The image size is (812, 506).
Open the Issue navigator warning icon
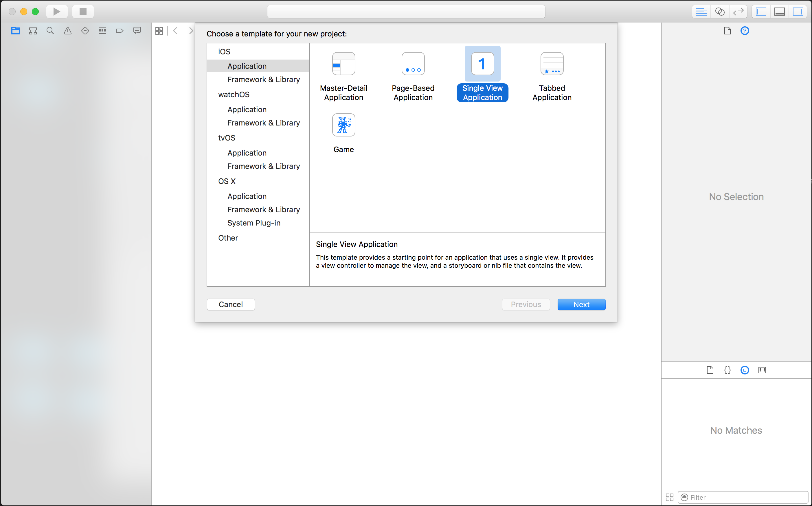[x=68, y=31]
